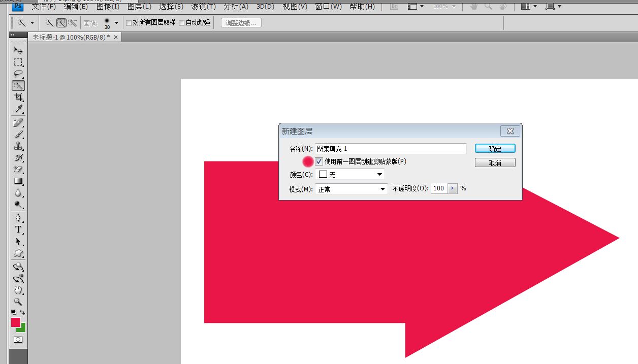This screenshot has width=638, height=364.
Task: Close the New Layer dialog
Action: 511,131
